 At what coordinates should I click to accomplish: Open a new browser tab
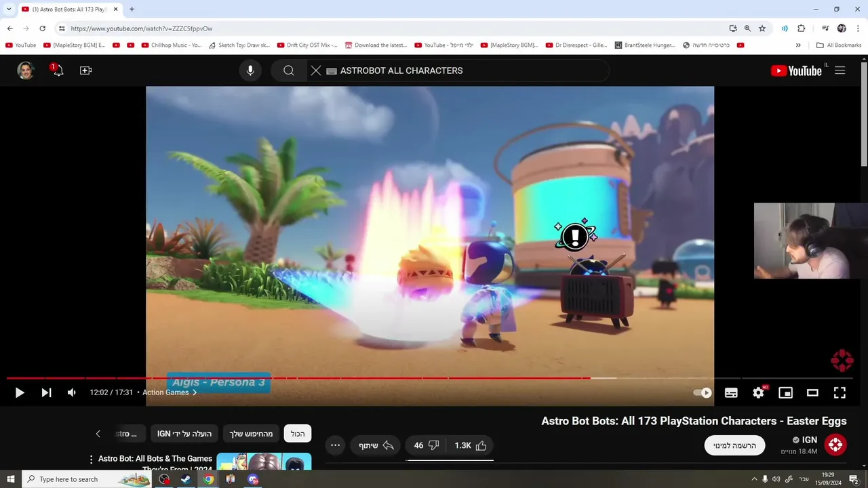[x=132, y=9]
